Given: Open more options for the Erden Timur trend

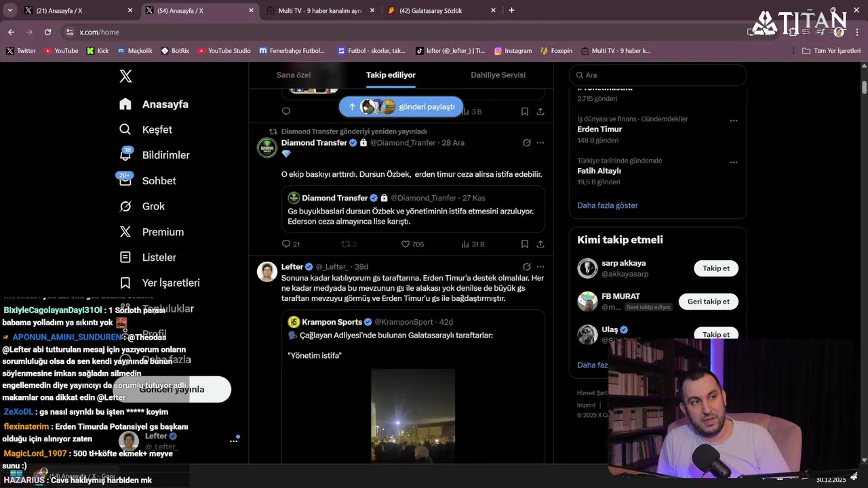Looking at the screenshot, I should point(733,121).
